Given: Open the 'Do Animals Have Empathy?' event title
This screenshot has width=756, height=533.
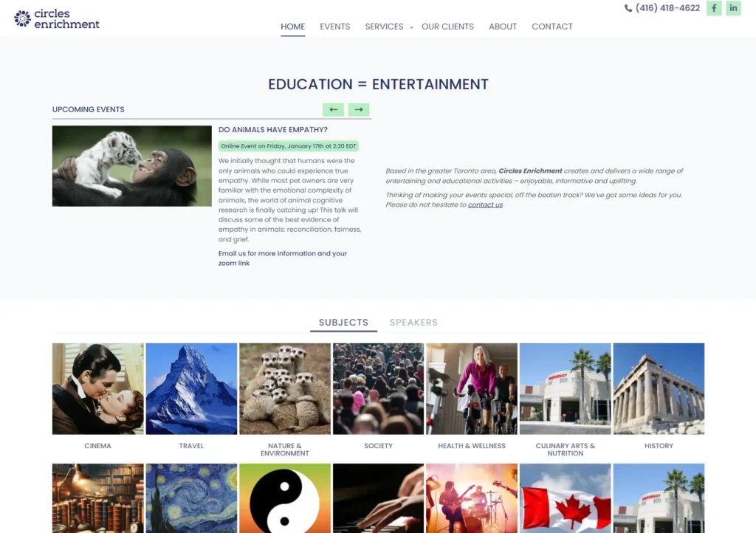Looking at the screenshot, I should [272, 130].
